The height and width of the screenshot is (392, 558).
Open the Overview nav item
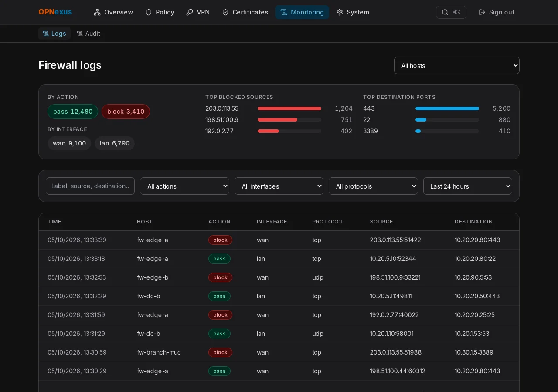pyautogui.click(x=113, y=12)
